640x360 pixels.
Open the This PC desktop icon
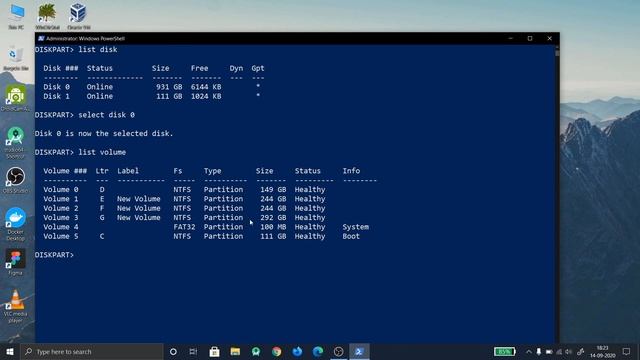tap(16, 16)
